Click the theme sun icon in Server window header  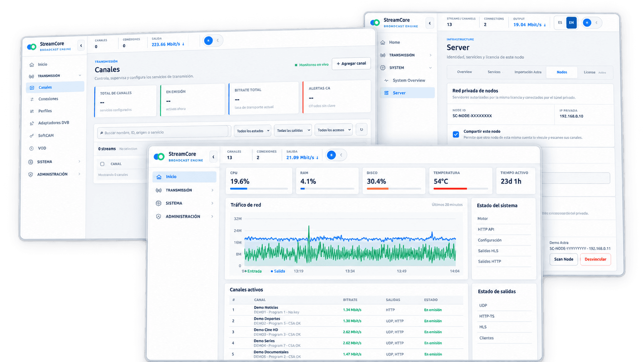(x=587, y=23)
